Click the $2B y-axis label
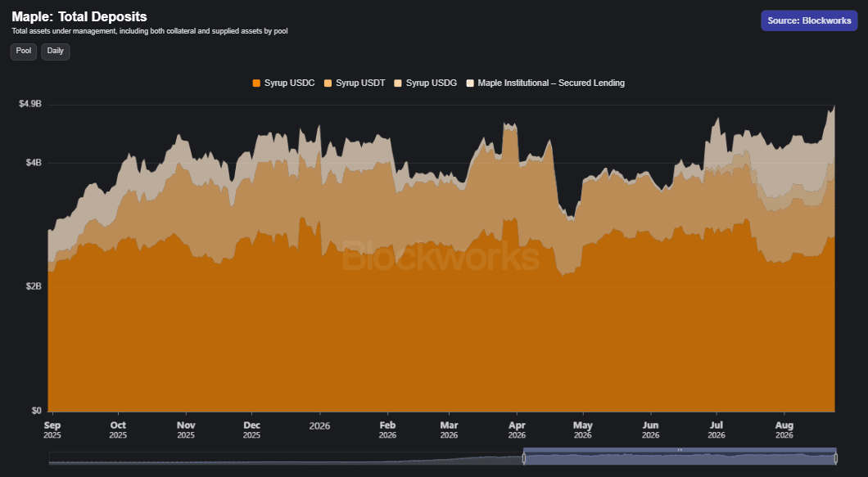 tap(34, 286)
